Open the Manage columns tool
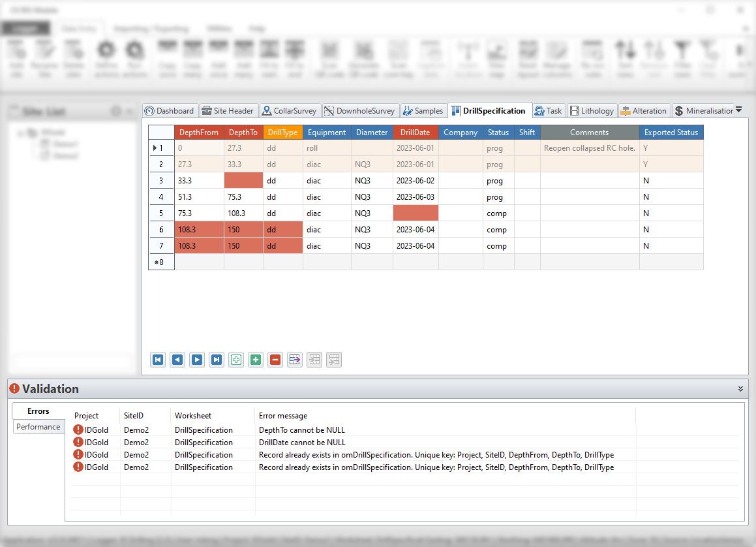The height and width of the screenshot is (547, 756). pos(556,57)
